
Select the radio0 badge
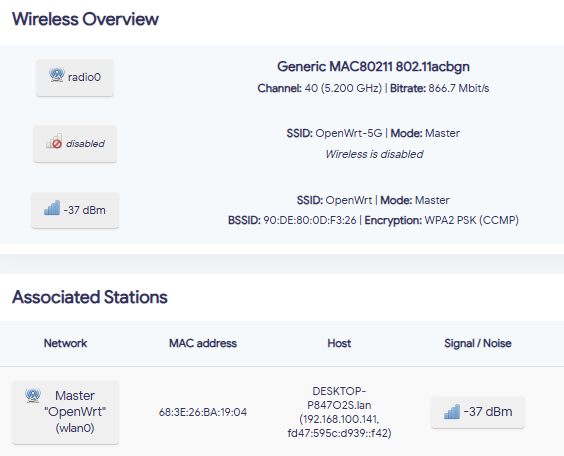[75, 78]
